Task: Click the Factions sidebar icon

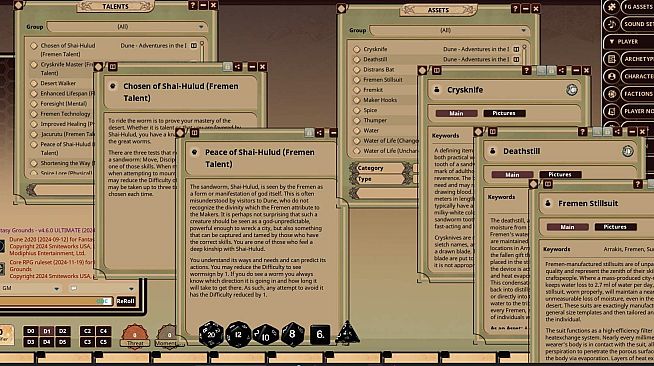Action: coord(611,94)
